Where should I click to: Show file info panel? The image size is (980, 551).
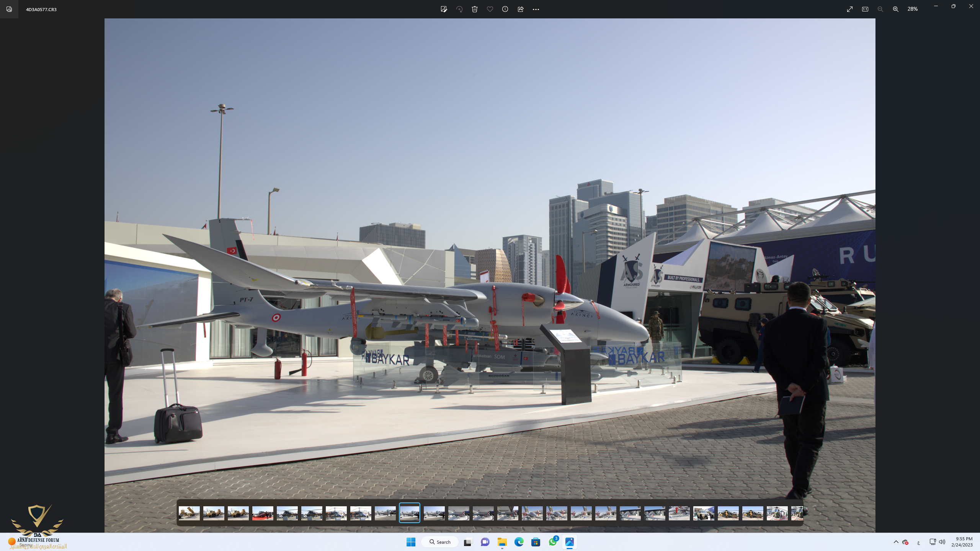click(x=505, y=9)
